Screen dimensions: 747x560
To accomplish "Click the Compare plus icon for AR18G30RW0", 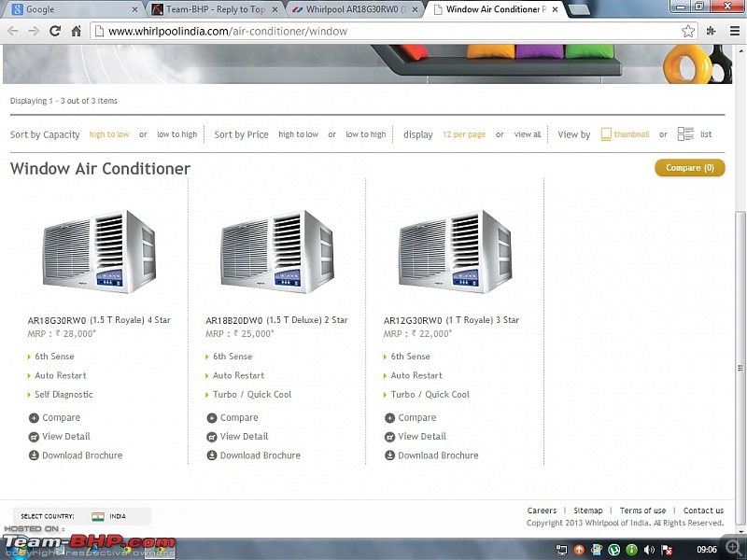I will 34,418.
